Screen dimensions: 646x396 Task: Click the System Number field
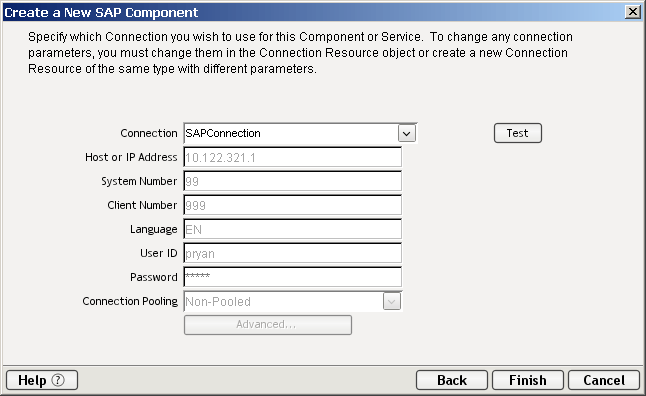coord(293,181)
